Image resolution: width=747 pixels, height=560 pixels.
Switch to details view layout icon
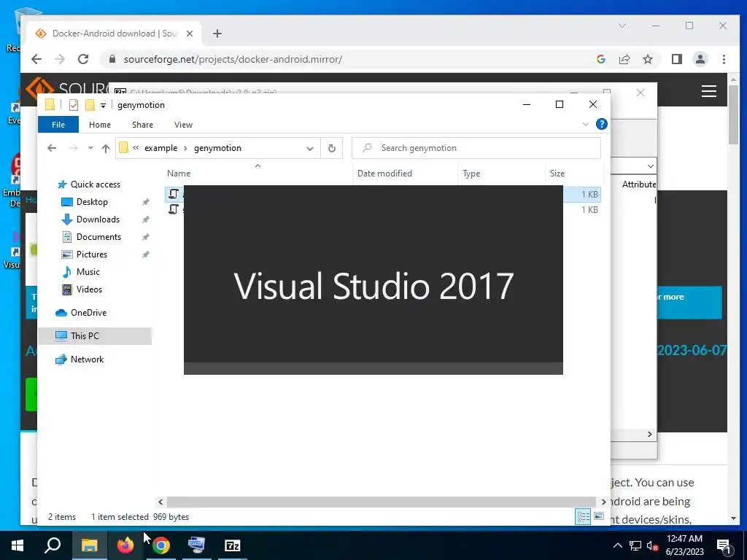point(583,517)
